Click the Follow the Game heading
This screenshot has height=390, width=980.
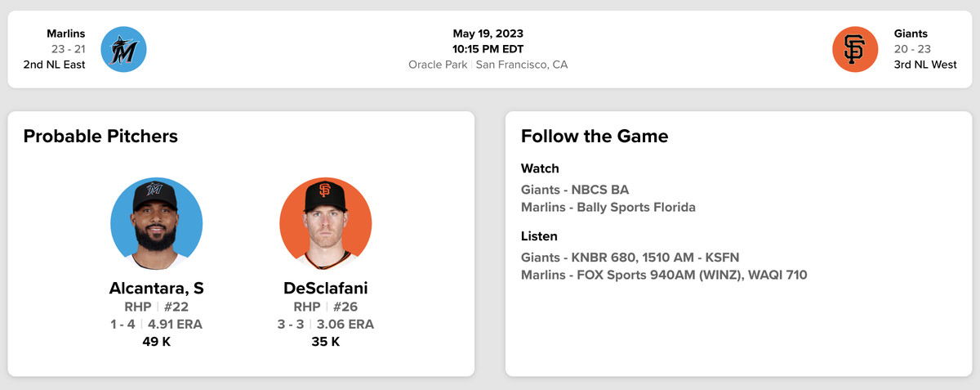pyautogui.click(x=595, y=137)
